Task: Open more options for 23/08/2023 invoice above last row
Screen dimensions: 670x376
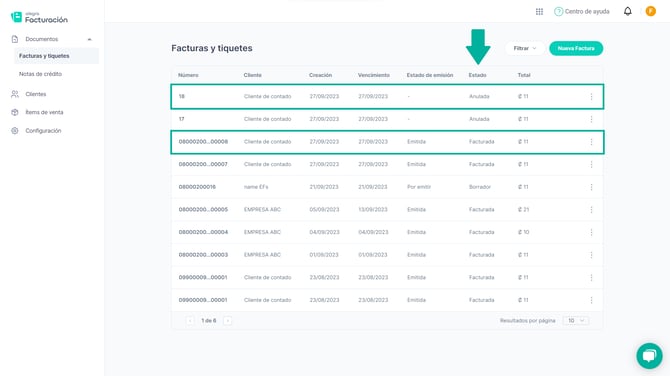Action: tap(591, 278)
